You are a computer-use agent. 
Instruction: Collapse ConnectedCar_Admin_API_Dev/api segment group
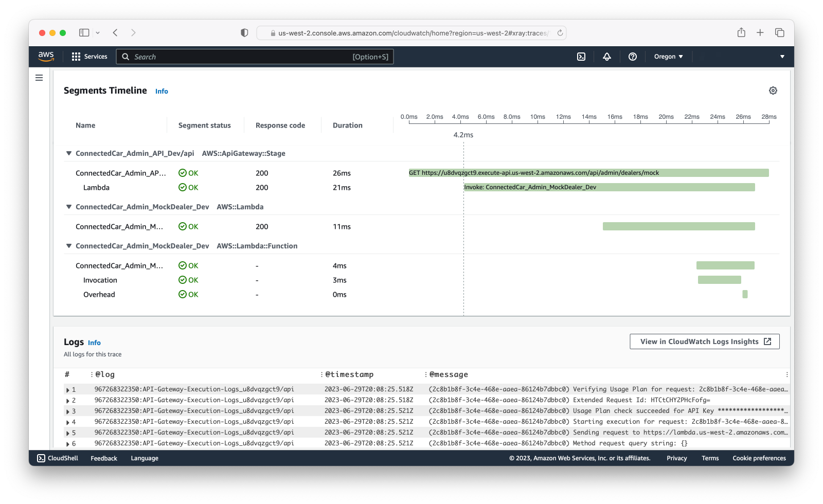(x=68, y=153)
